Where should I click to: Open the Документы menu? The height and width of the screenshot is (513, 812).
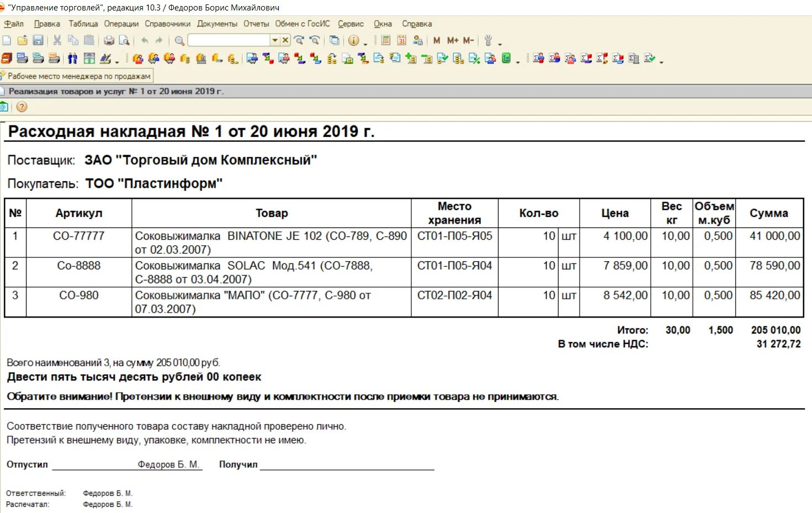pyautogui.click(x=217, y=24)
